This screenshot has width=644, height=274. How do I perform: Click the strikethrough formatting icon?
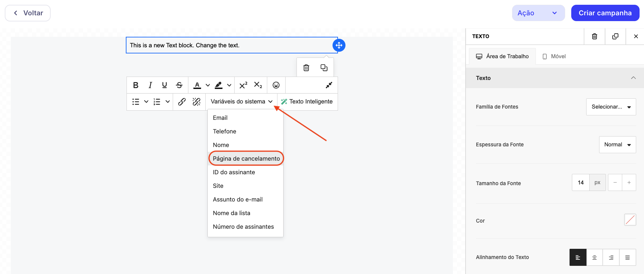click(x=179, y=85)
